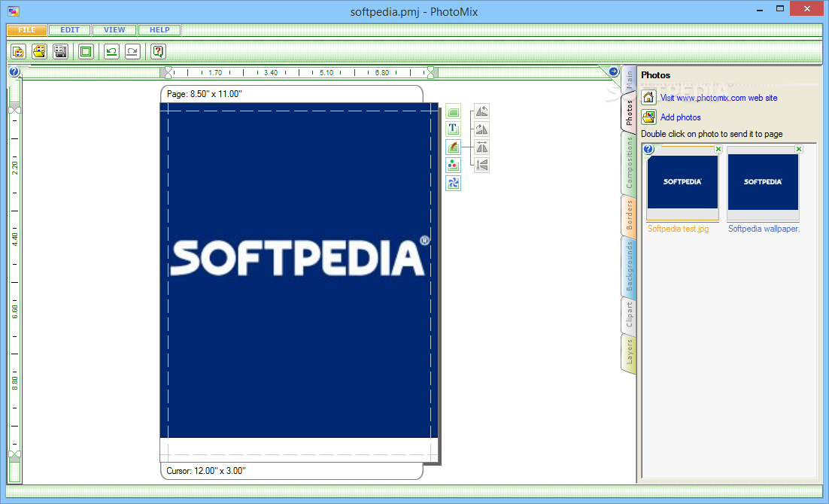This screenshot has height=504, width=829.
Task: Open the color balls adjustment tool
Action: 453,165
